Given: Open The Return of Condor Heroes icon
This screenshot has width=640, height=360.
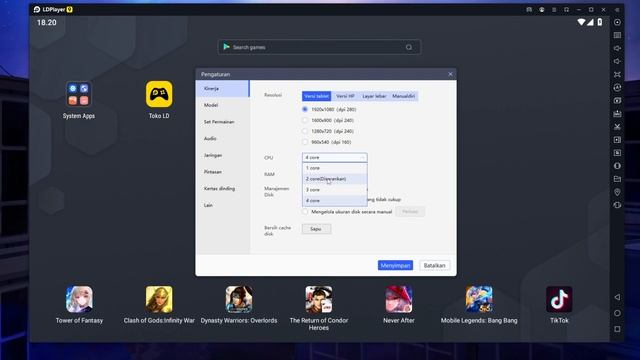Looking at the screenshot, I should pyautogui.click(x=319, y=299).
